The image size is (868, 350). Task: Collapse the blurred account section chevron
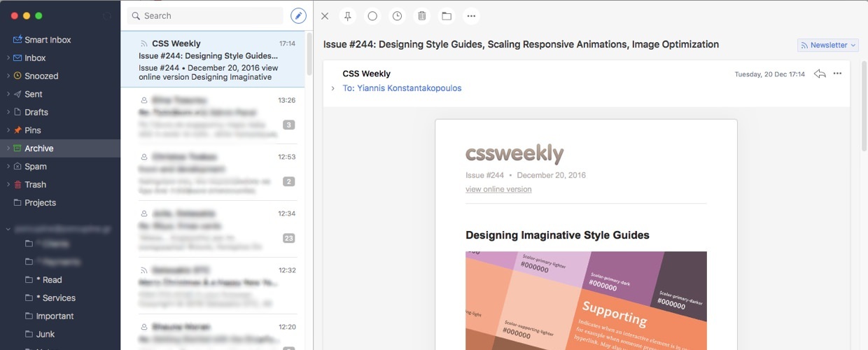(8, 229)
